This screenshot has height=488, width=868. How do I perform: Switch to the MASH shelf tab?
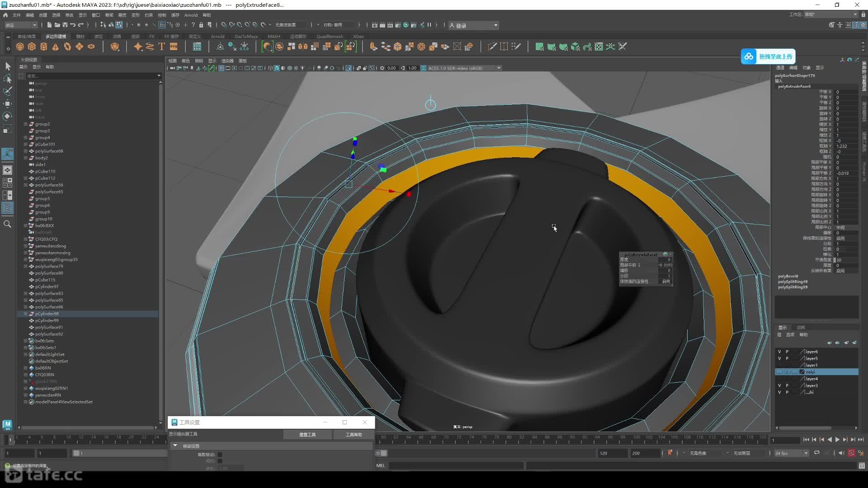274,36
